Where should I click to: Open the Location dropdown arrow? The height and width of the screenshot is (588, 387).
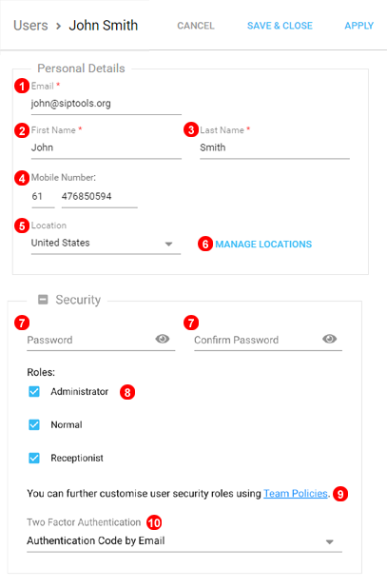(x=169, y=245)
